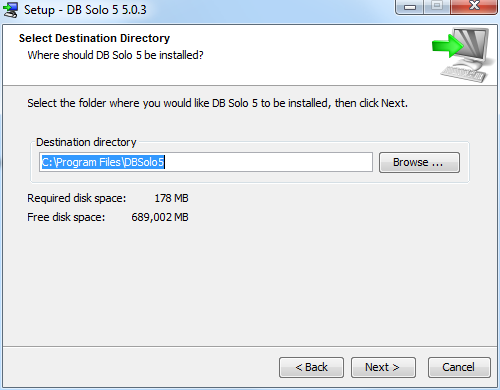Return to previous step with Back

click(x=311, y=367)
